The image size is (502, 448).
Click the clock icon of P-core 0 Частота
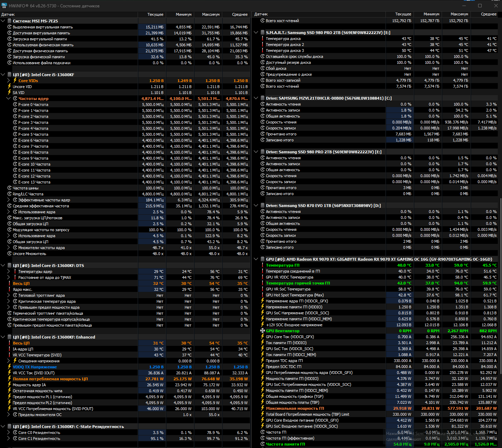tap(15, 105)
